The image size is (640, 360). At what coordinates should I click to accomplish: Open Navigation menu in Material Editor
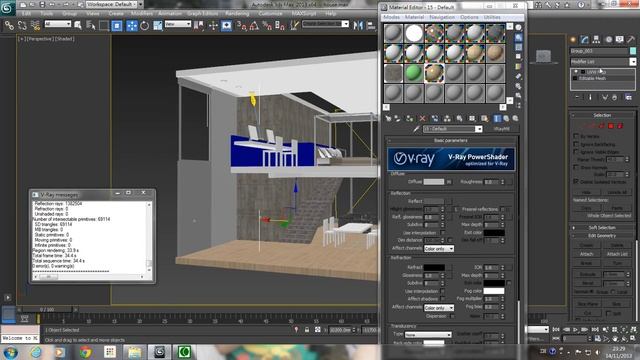(x=442, y=17)
